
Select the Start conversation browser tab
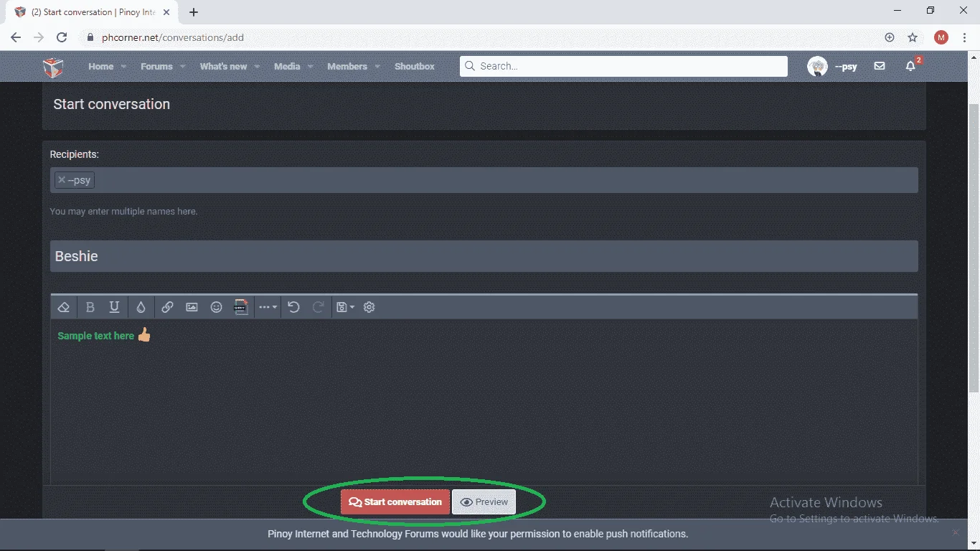(x=93, y=12)
